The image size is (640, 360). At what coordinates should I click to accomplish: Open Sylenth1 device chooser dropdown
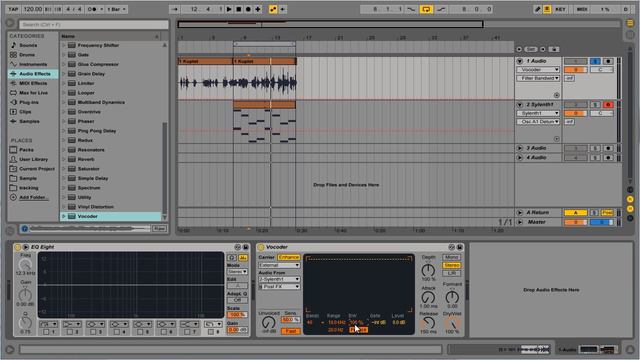tap(538, 113)
